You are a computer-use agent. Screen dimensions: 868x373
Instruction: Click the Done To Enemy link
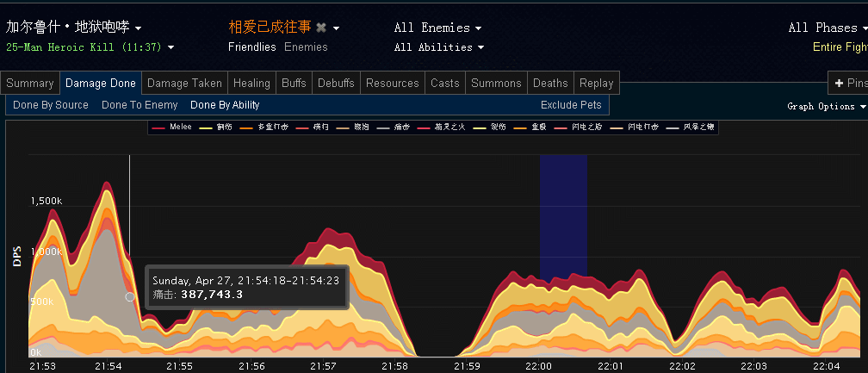[139, 105]
